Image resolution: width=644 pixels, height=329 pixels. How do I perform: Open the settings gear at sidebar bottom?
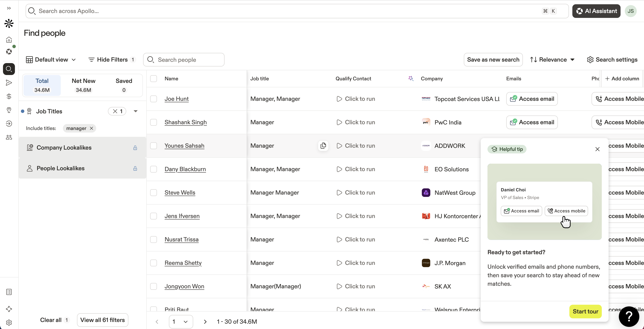click(x=9, y=323)
